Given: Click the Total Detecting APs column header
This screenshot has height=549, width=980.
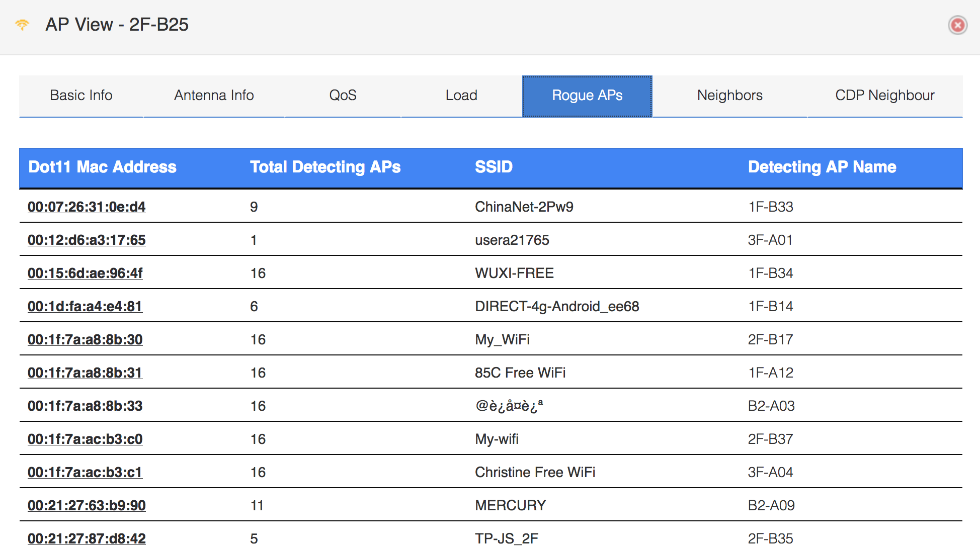Looking at the screenshot, I should point(325,167).
